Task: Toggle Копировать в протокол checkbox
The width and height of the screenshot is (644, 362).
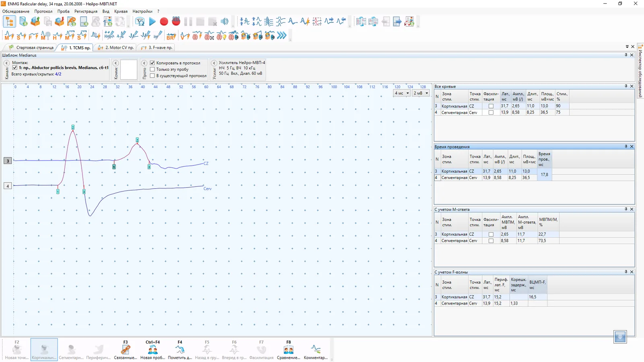Action: [152, 63]
